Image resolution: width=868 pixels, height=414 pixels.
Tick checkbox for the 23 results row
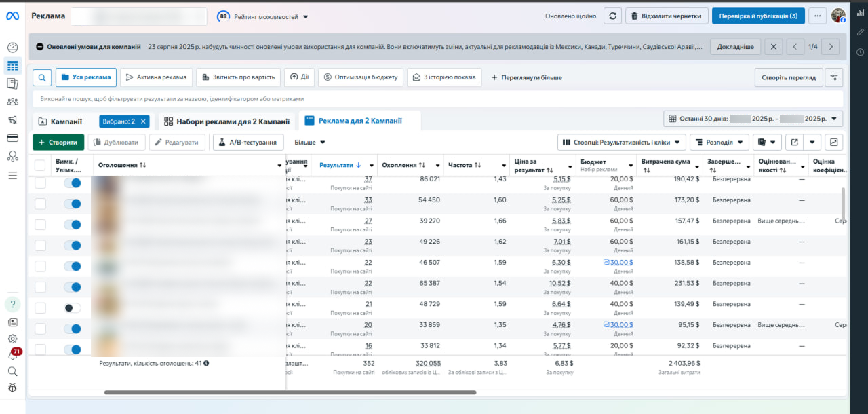[x=40, y=245]
